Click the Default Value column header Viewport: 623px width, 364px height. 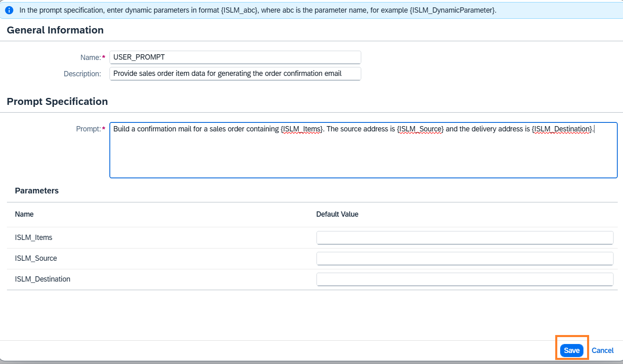coord(337,214)
